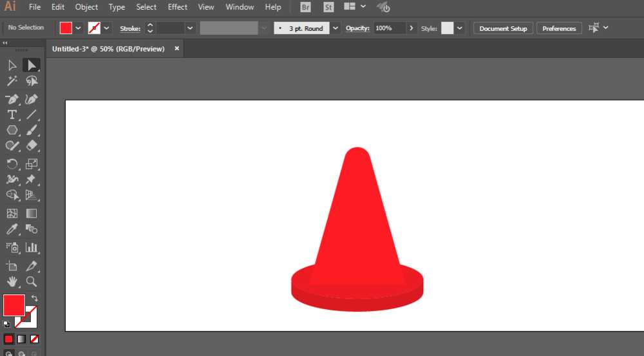644x356 pixels.
Task: Toggle swap fill and stroke arrows
Action: point(35,298)
